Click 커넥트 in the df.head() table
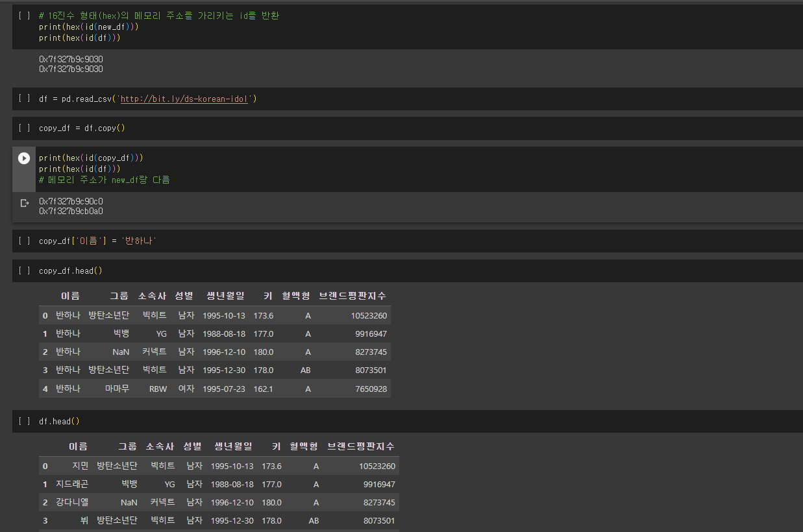The image size is (803, 532). pos(163,502)
